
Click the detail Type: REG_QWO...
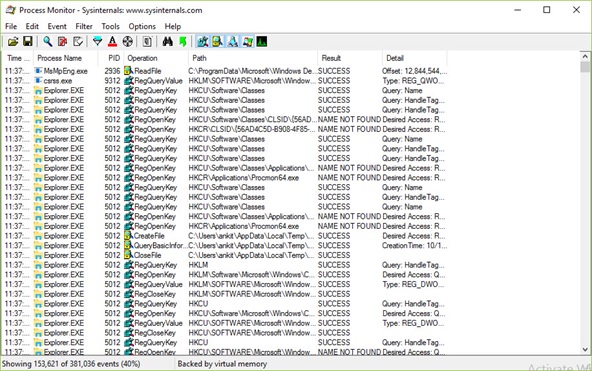413,81
